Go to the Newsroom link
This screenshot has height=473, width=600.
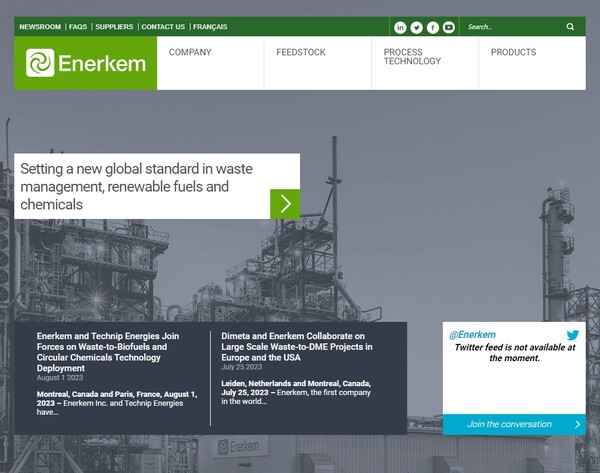click(39, 27)
